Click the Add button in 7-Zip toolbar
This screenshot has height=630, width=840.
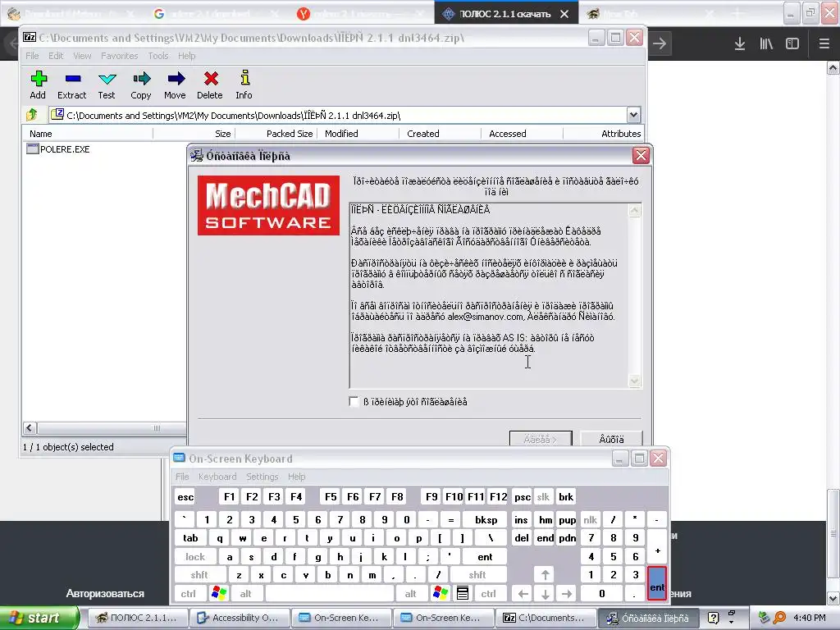click(x=38, y=84)
